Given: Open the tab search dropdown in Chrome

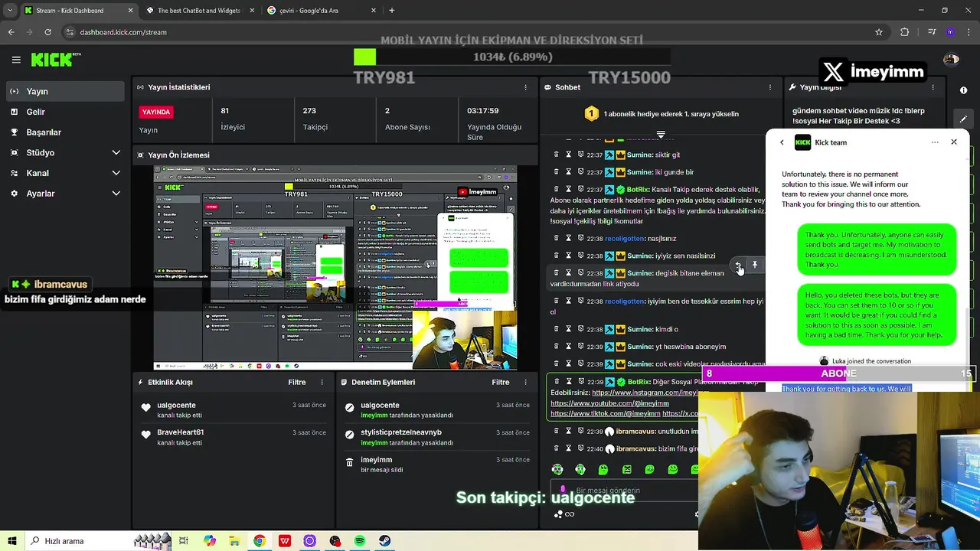Looking at the screenshot, I should pyautogui.click(x=11, y=11).
